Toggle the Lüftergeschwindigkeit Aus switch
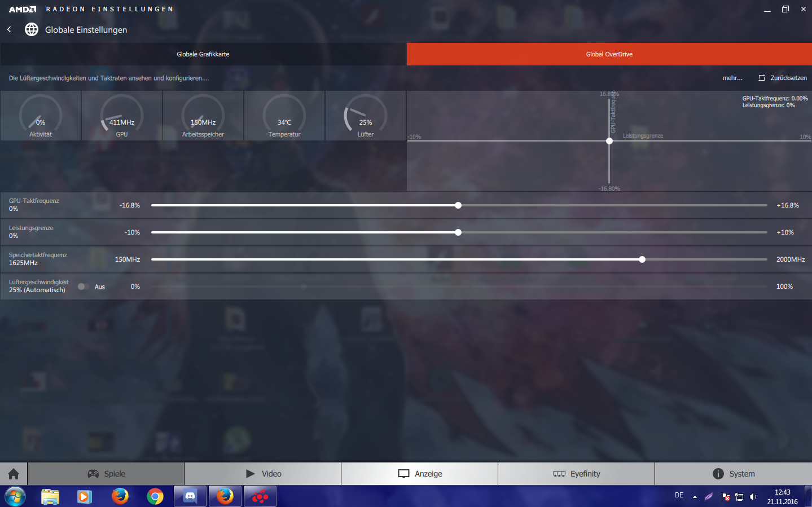 tap(83, 286)
